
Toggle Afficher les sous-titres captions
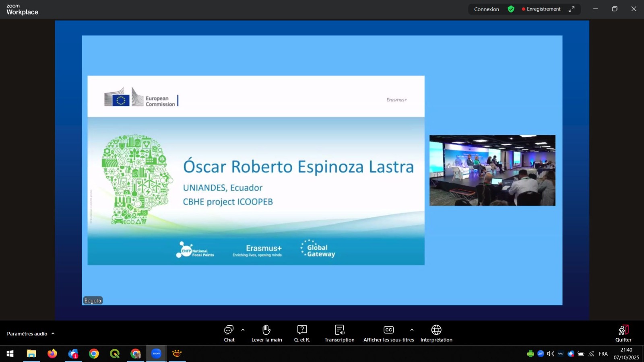(388, 333)
